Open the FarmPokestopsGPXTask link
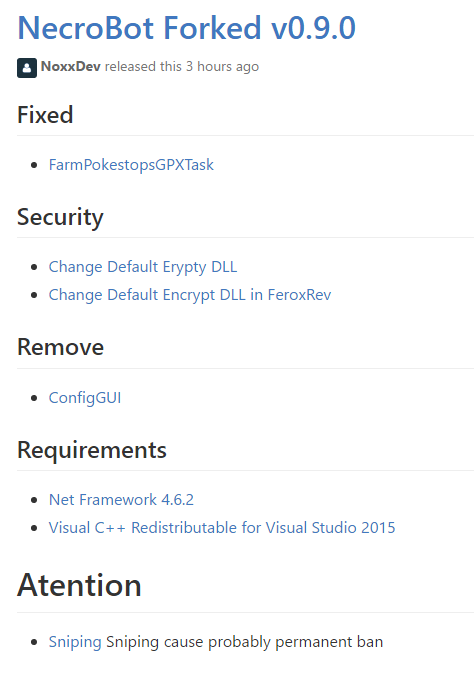This screenshot has height=676, width=474. (x=131, y=165)
